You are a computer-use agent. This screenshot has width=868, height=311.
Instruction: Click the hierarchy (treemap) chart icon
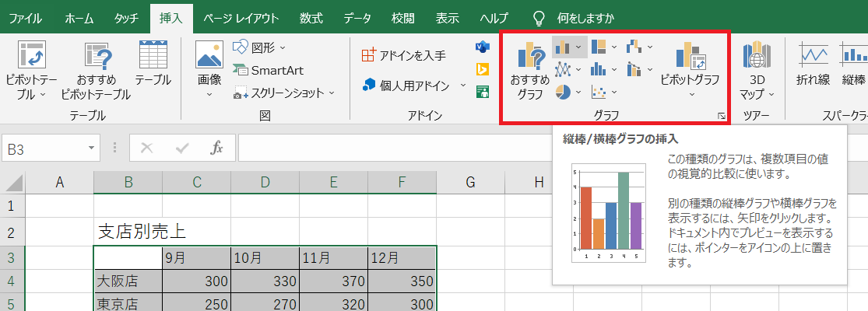tap(599, 47)
